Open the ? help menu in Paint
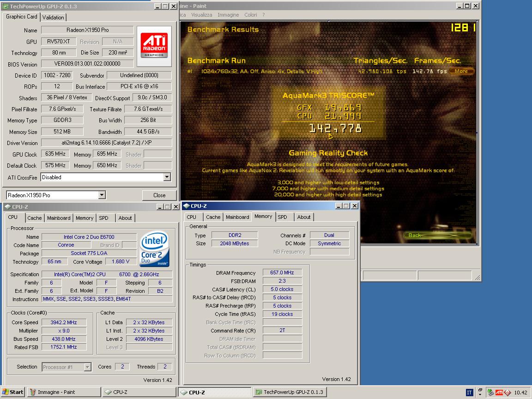532x399 pixels. (x=263, y=15)
